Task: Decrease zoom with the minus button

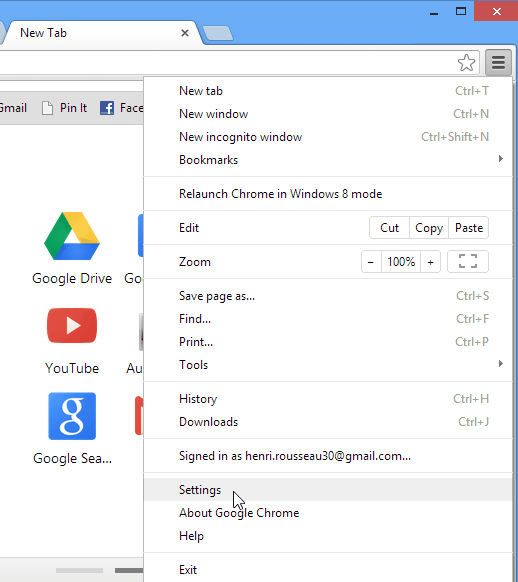Action: [x=371, y=262]
